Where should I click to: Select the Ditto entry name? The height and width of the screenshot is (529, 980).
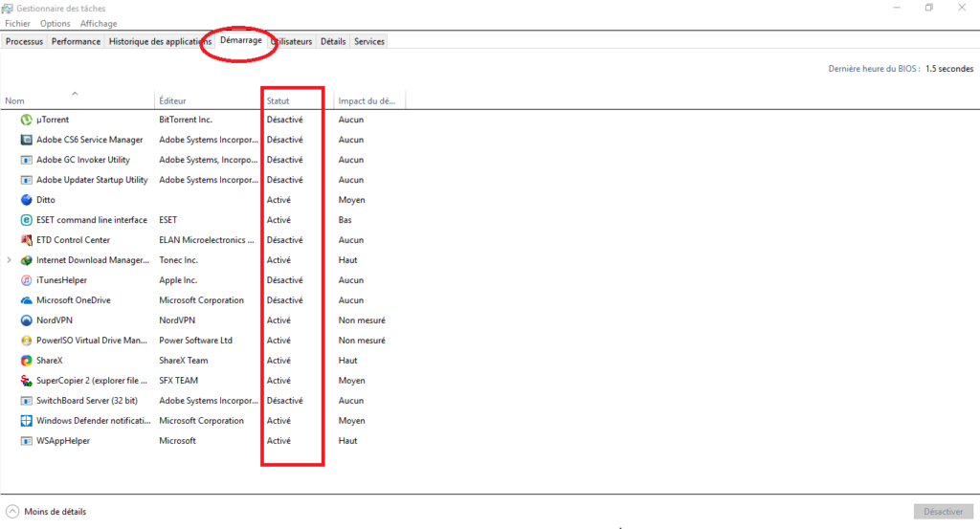tap(46, 200)
